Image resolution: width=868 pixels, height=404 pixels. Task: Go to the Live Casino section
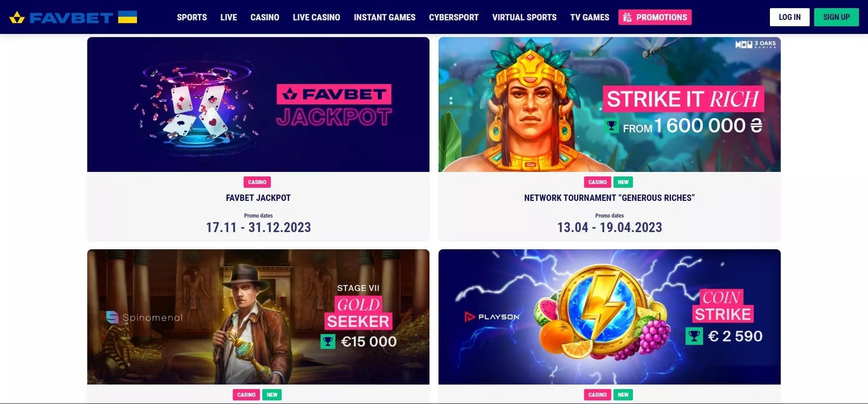coord(316,17)
